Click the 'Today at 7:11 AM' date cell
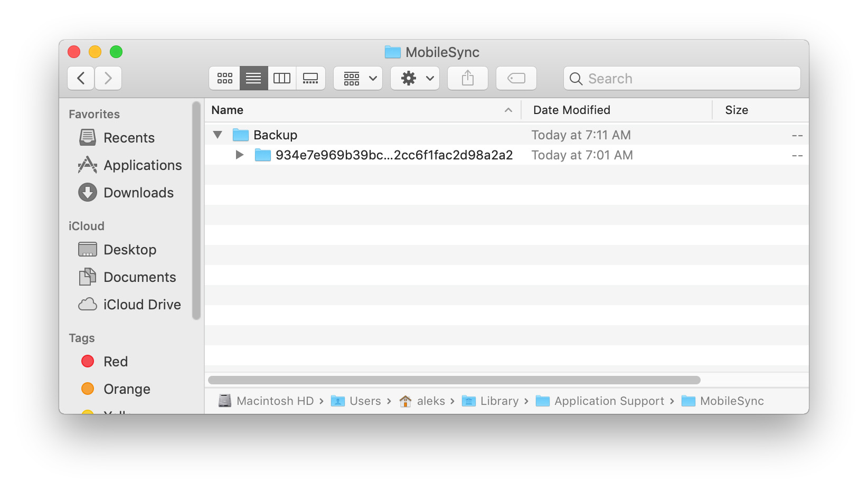 tap(581, 135)
